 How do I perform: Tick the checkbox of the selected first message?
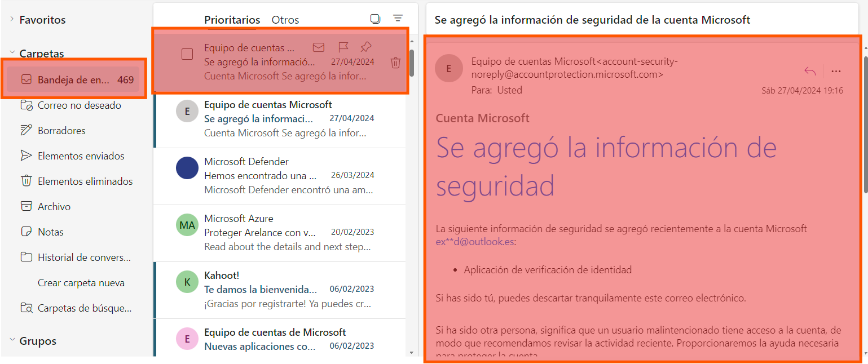tap(187, 54)
